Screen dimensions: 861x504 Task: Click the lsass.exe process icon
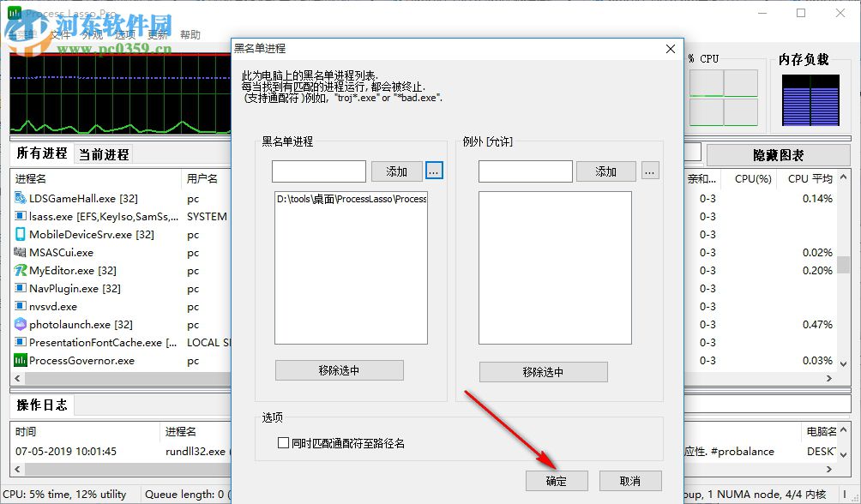[20, 216]
